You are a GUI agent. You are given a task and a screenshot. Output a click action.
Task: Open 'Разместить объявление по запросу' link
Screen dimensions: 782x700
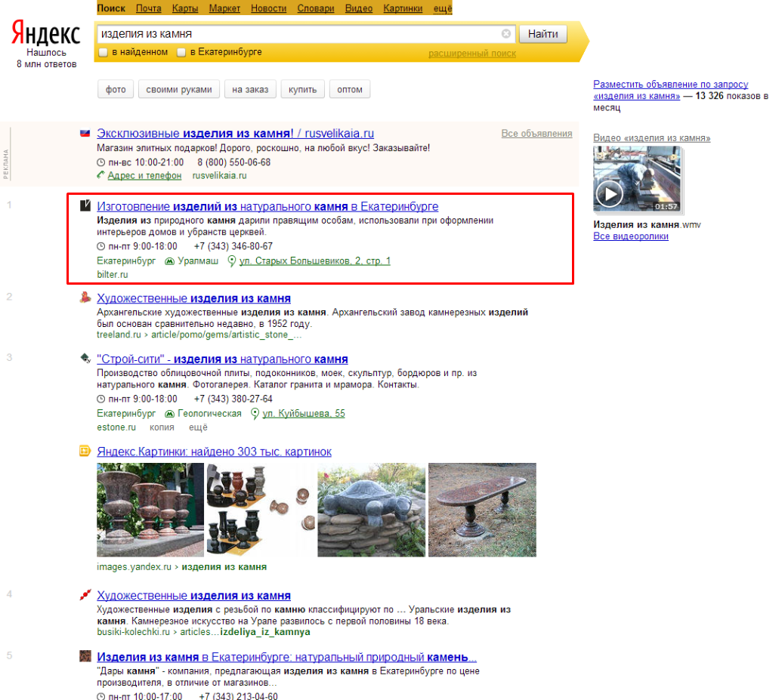coord(671,90)
